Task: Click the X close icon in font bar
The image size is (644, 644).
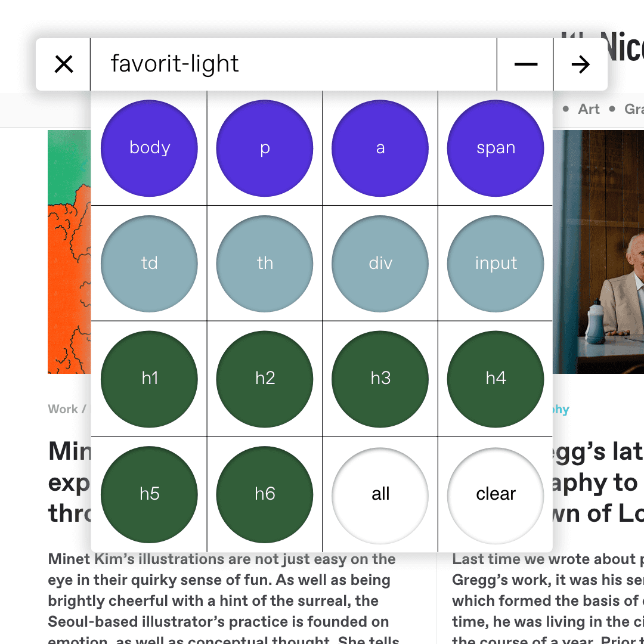Action: pyautogui.click(x=64, y=64)
